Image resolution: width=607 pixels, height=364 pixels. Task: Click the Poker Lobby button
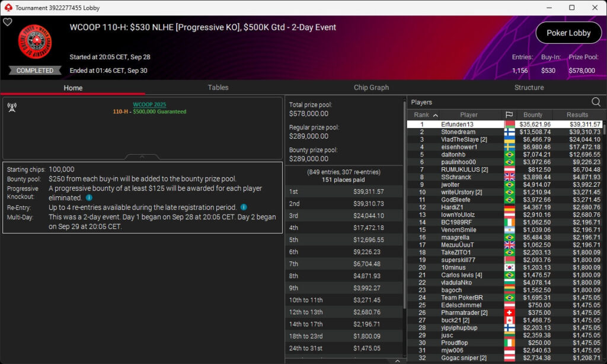(568, 33)
